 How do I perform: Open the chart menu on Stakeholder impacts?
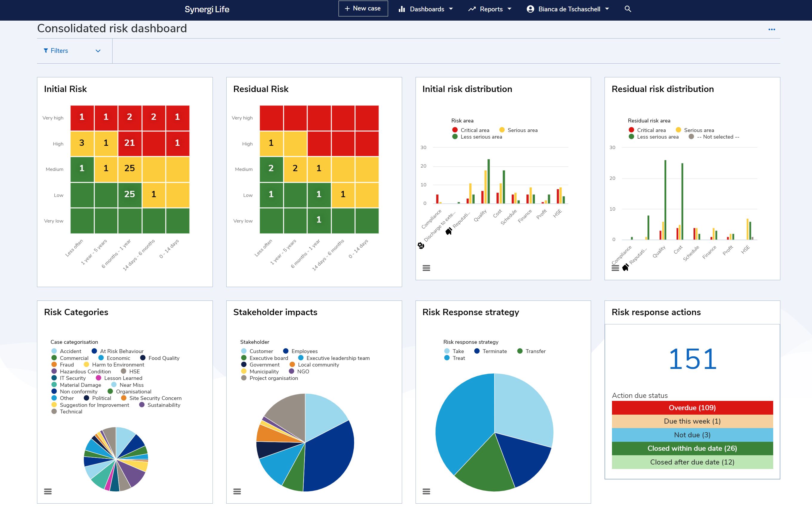pos(237,491)
